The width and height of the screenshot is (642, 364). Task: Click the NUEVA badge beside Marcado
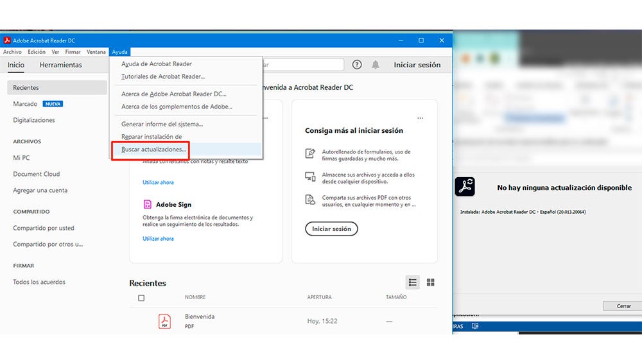click(x=53, y=104)
